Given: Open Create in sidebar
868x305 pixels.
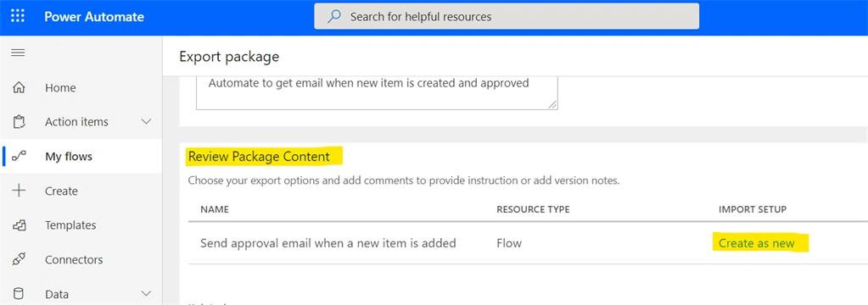Looking at the screenshot, I should click(x=61, y=191).
